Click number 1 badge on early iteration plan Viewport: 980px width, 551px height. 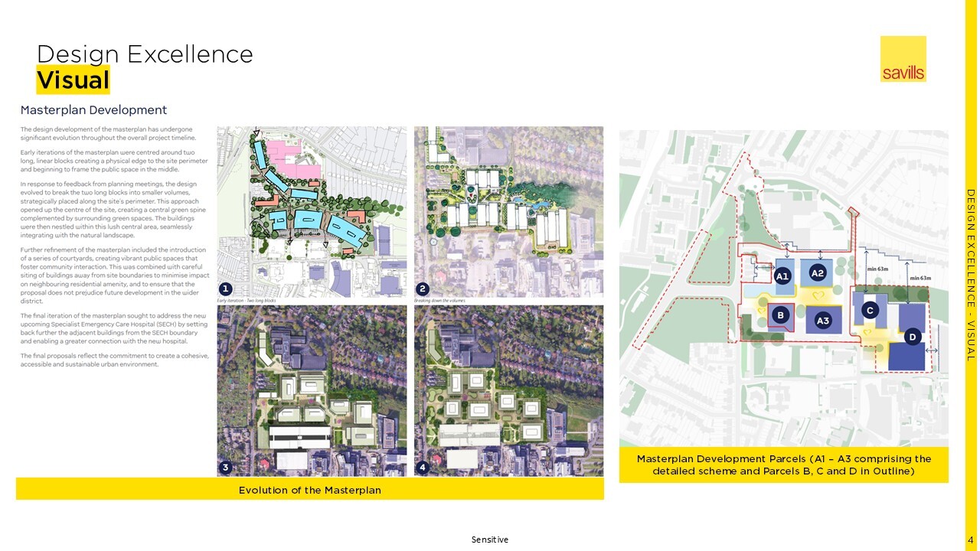coord(225,289)
